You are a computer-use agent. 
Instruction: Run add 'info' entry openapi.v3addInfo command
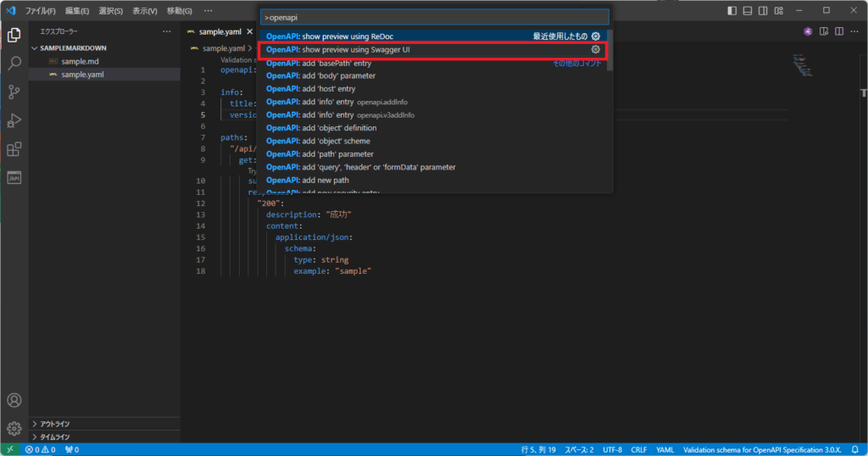point(433,114)
